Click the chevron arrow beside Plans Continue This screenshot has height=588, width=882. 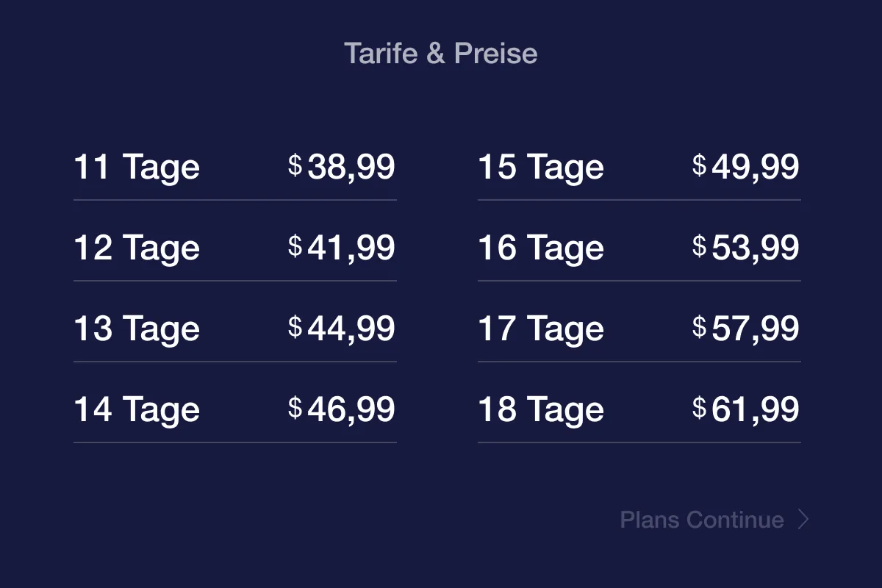[803, 520]
